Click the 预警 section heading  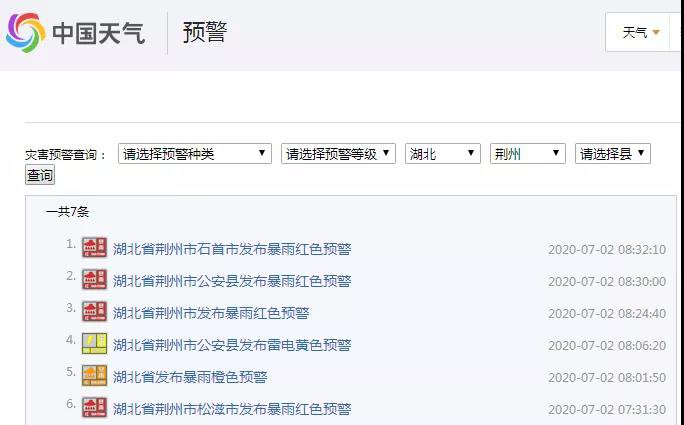pos(205,33)
